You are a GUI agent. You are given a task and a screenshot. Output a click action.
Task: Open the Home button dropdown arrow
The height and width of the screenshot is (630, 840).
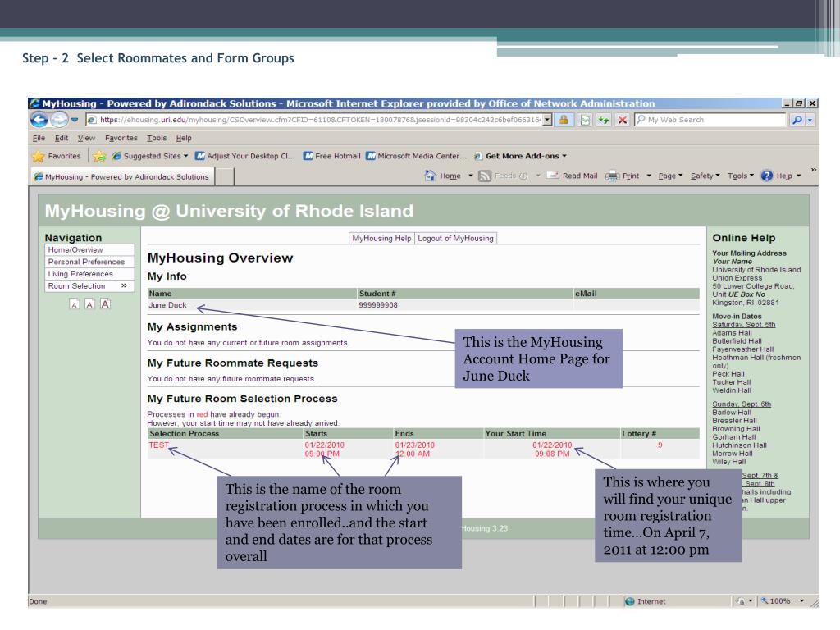(471, 176)
